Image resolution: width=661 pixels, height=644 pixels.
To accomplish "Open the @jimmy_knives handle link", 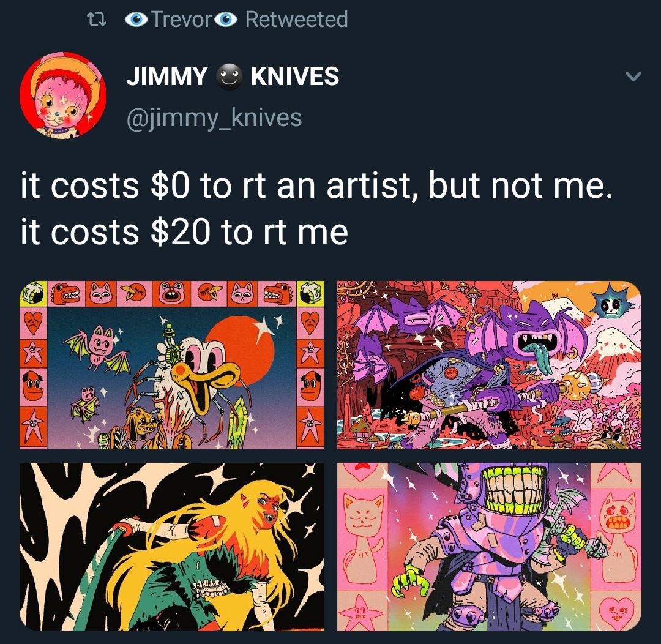I will [x=214, y=118].
